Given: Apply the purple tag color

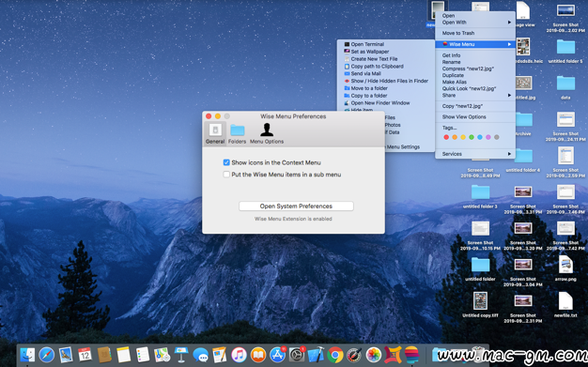Looking at the screenshot, I should pyautogui.click(x=488, y=137).
